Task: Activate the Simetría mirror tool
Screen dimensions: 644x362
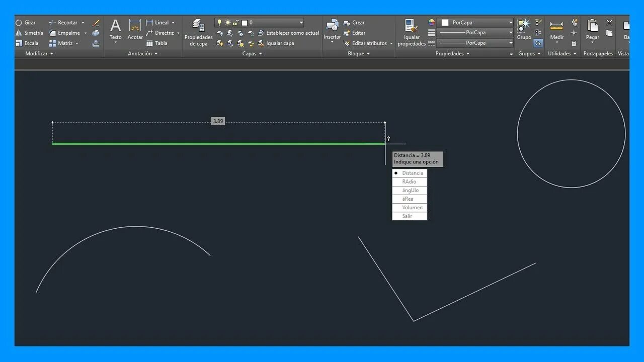Action: coord(29,33)
